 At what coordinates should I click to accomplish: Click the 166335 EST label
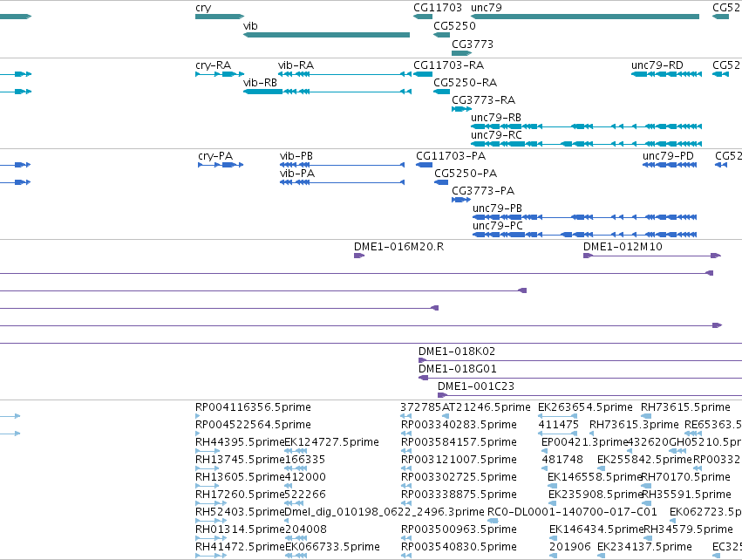pyautogui.click(x=305, y=460)
